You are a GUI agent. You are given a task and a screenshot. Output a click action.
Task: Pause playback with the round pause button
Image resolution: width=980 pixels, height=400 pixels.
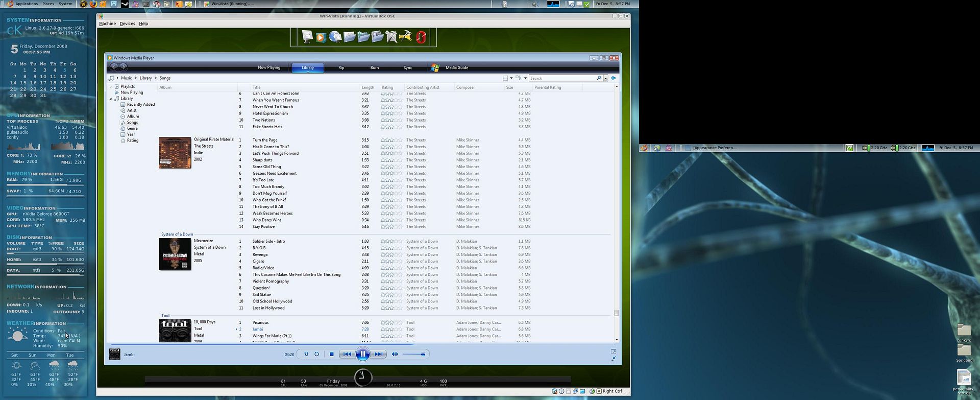pos(362,354)
